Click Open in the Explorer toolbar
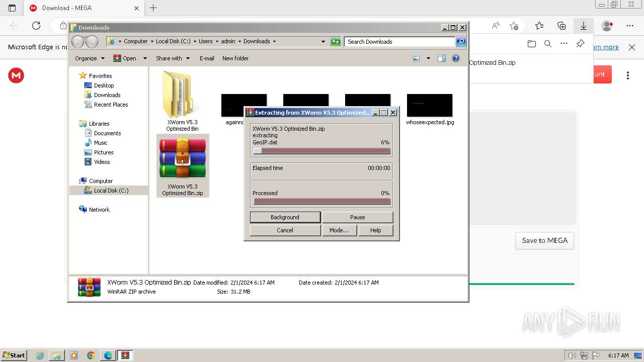 click(x=125, y=58)
